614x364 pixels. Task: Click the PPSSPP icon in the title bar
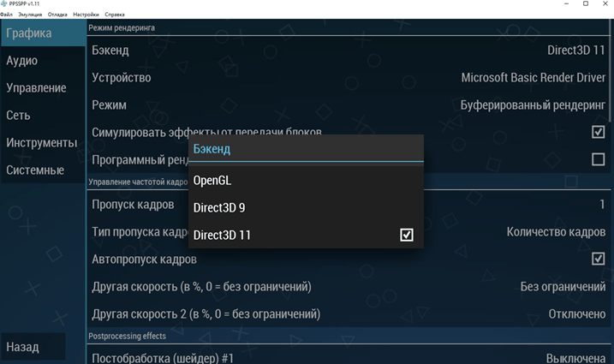click(x=4, y=3)
